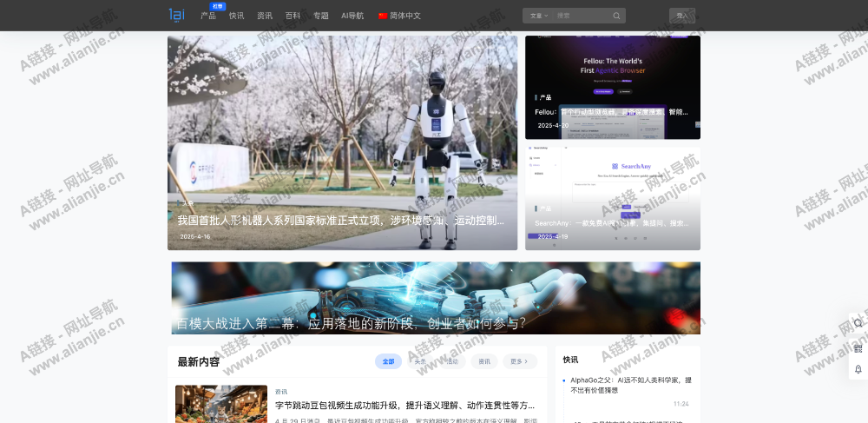Switch to the 头条 filter tab
Image resolution: width=868 pixels, height=423 pixels.
[420, 361]
